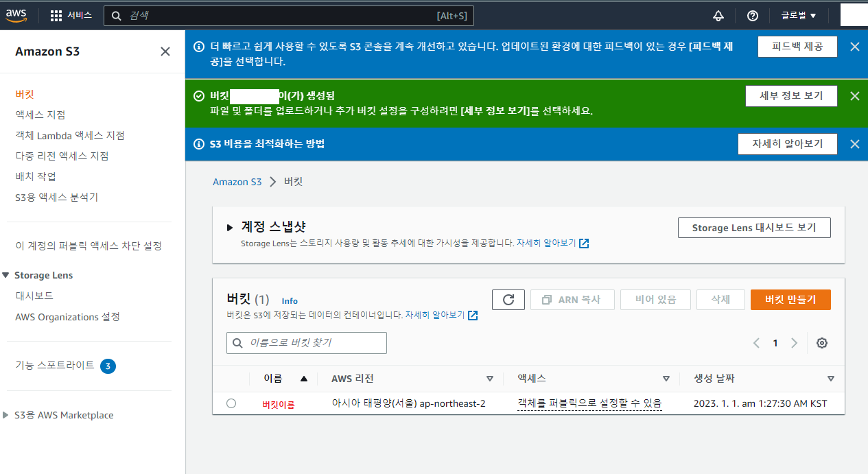This screenshot has height=474, width=868.
Task: Click Storage Lens 대시보드 보기 button
Action: (x=754, y=228)
